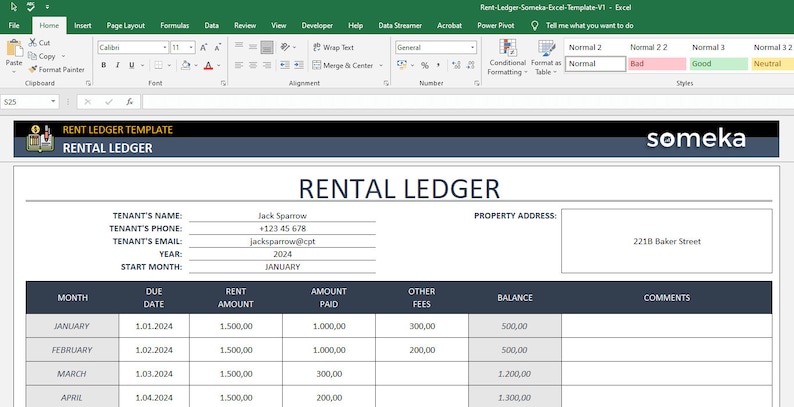
Task: Toggle Underline formatting
Action: coord(132,65)
